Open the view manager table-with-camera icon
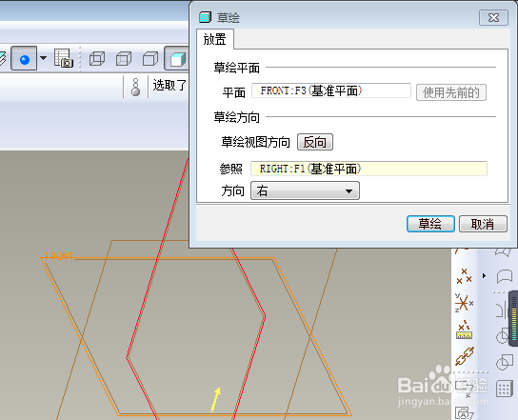The image size is (518, 420). (x=64, y=58)
